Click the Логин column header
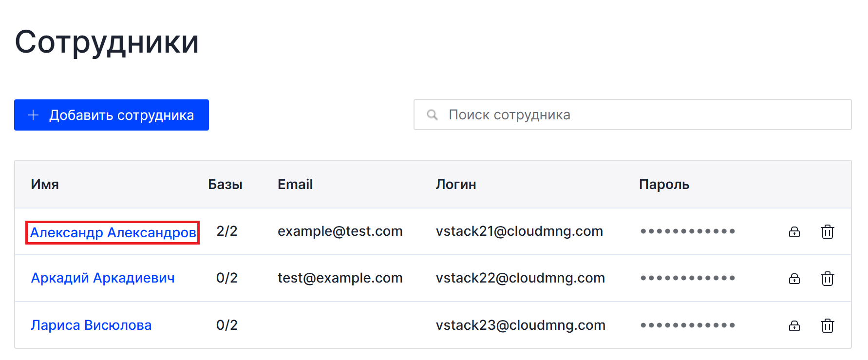Image resolution: width=868 pixels, height=360 pixels. point(456,185)
